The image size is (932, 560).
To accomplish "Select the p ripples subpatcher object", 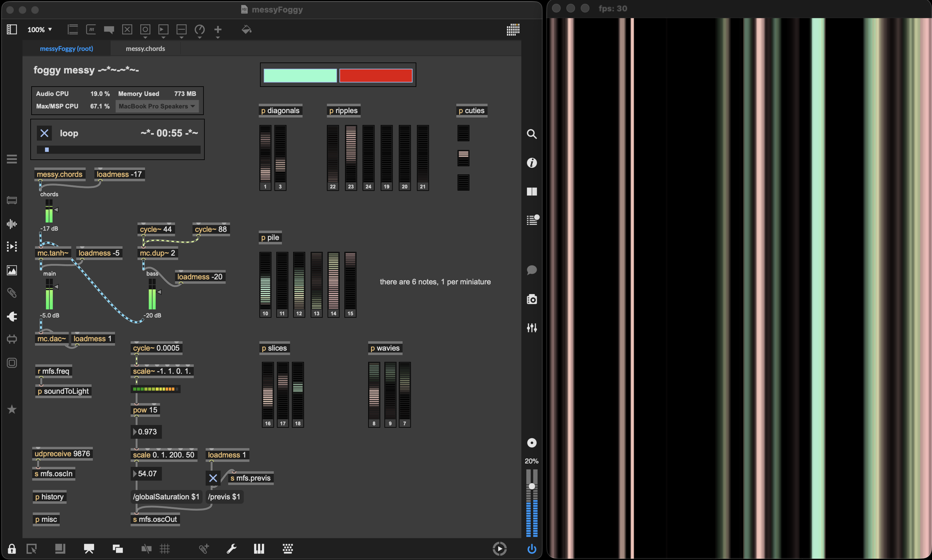I will (343, 110).
